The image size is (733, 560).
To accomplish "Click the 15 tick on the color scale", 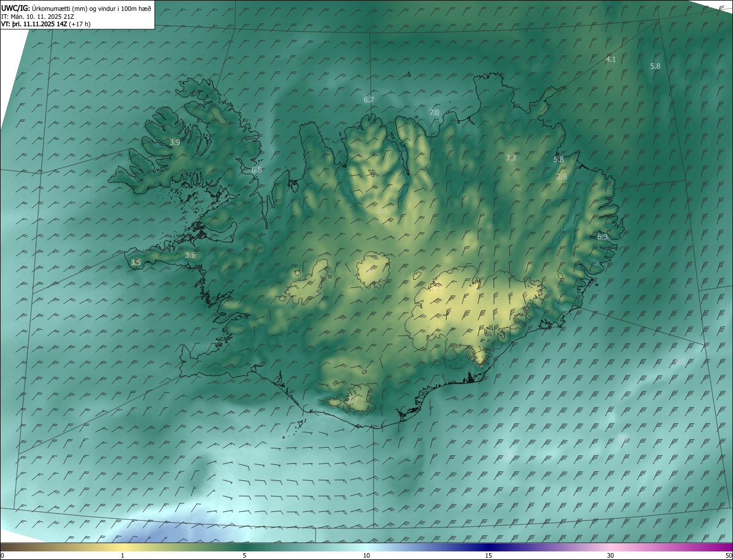I will pyautogui.click(x=488, y=555).
